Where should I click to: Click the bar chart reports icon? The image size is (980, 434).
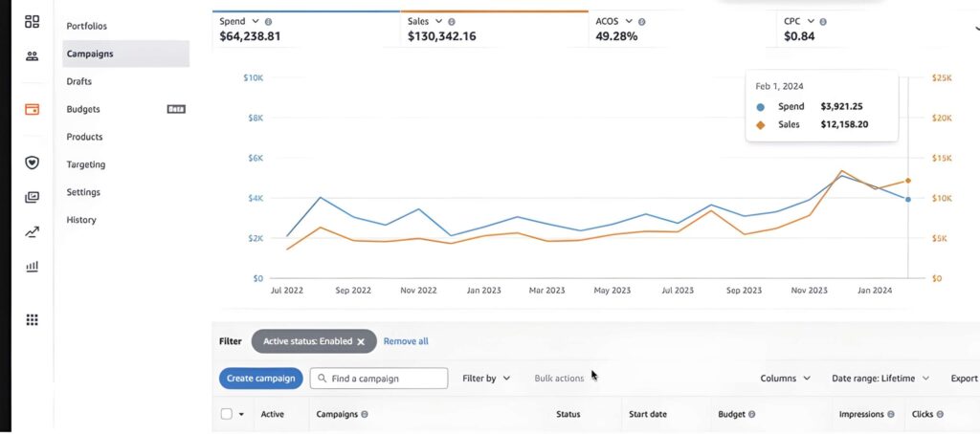pyautogui.click(x=32, y=266)
